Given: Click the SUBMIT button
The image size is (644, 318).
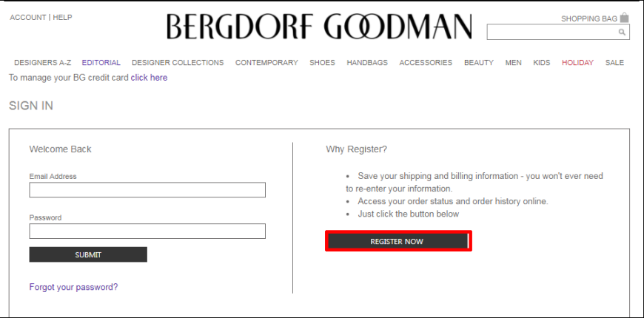Looking at the screenshot, I should (88, 254).
